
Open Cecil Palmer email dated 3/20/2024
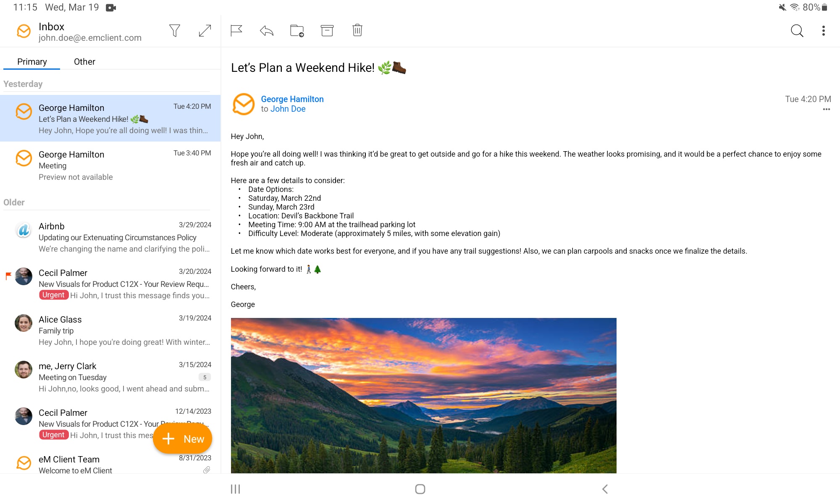(x=110, y=284)
